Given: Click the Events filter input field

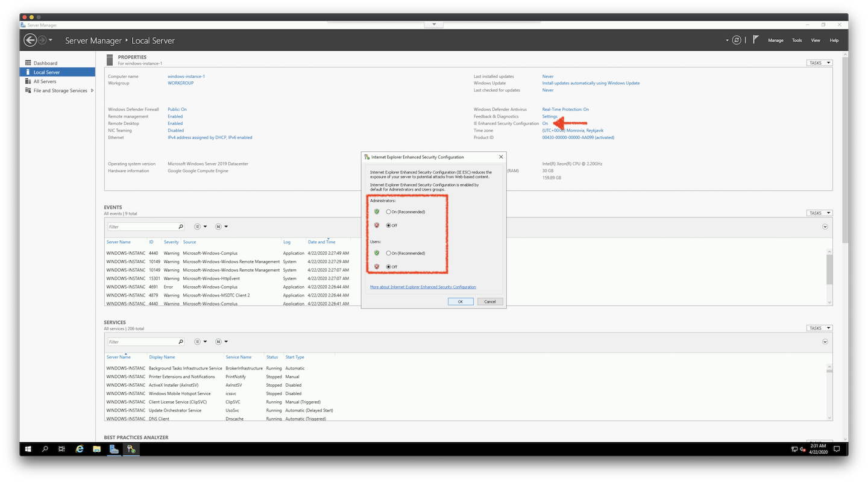Looking at the screenshot, I should click(142, 227).
